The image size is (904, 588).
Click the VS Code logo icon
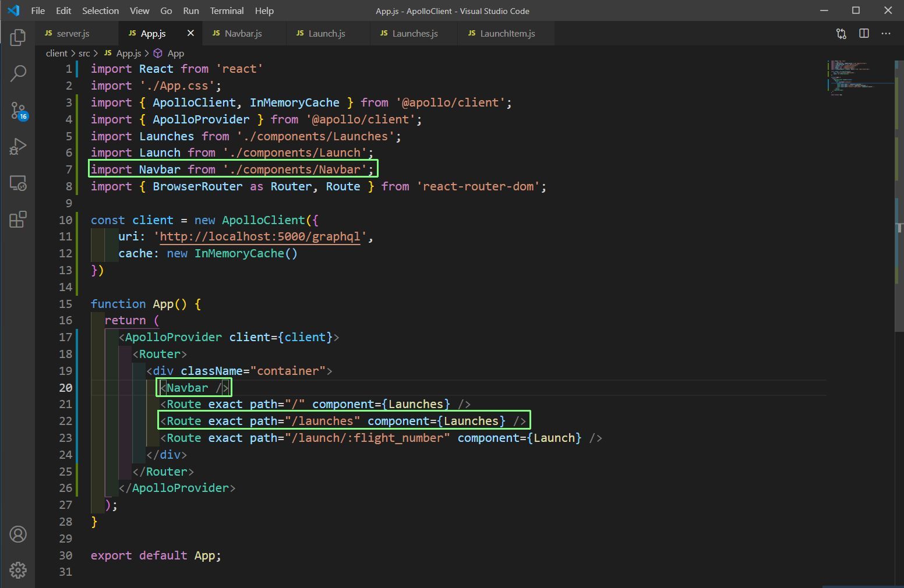(x=13, y=10)
